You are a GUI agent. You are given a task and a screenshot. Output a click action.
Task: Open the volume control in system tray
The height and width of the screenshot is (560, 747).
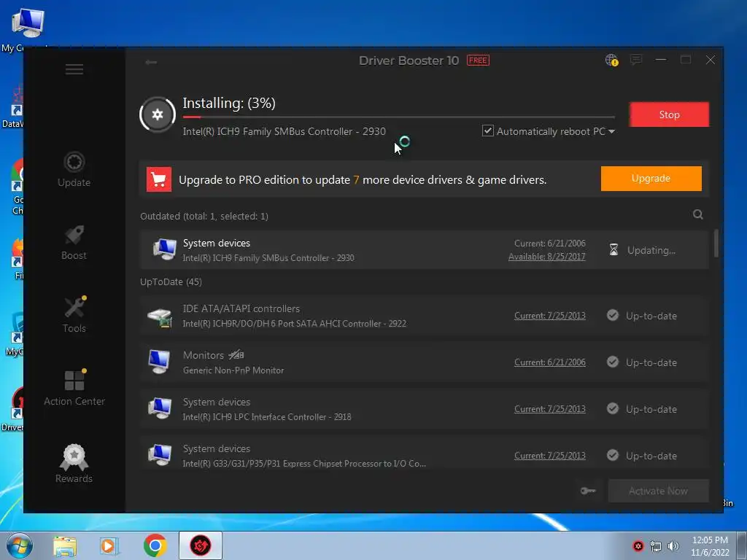(673, 546)
